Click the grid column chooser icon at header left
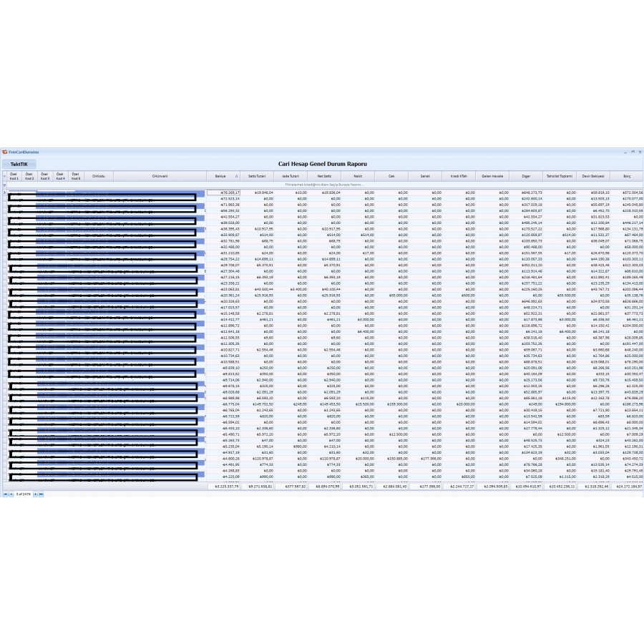The image size is (644, 644). coord(4,176)
